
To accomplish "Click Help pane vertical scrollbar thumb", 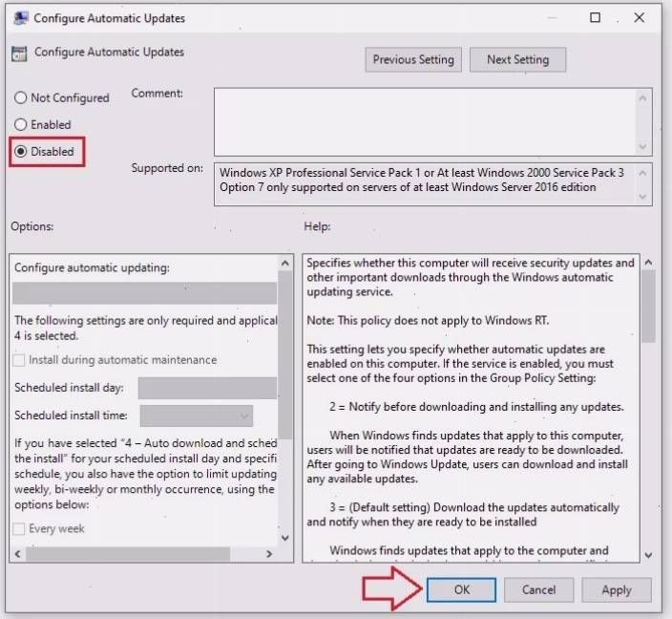I will 648,307.
